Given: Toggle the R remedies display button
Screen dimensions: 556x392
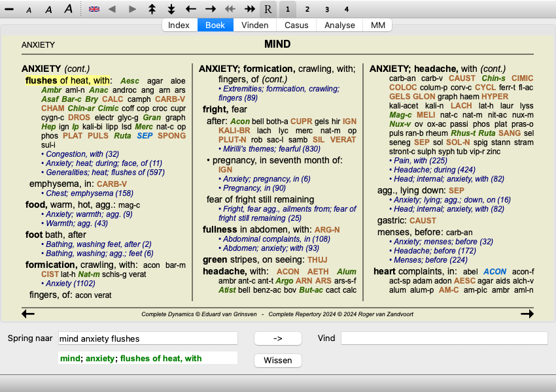Looking at the screenshot, I should pos(268,9).
